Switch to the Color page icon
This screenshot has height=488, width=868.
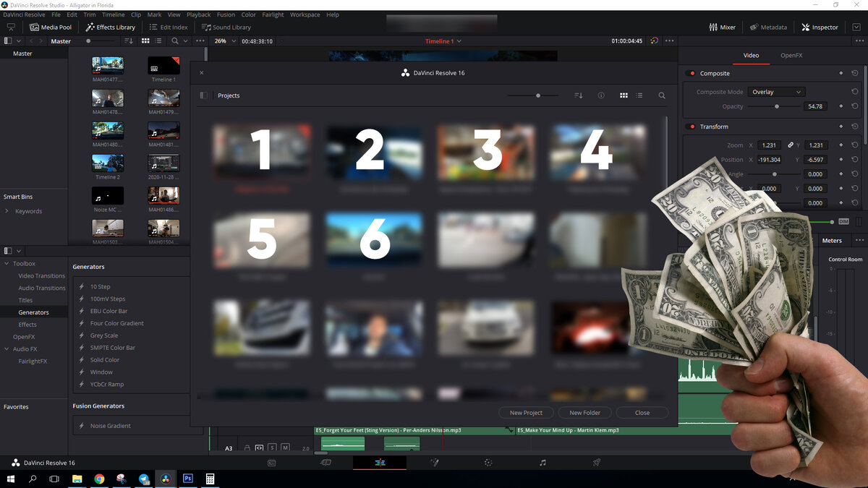(x=488, y=463)
